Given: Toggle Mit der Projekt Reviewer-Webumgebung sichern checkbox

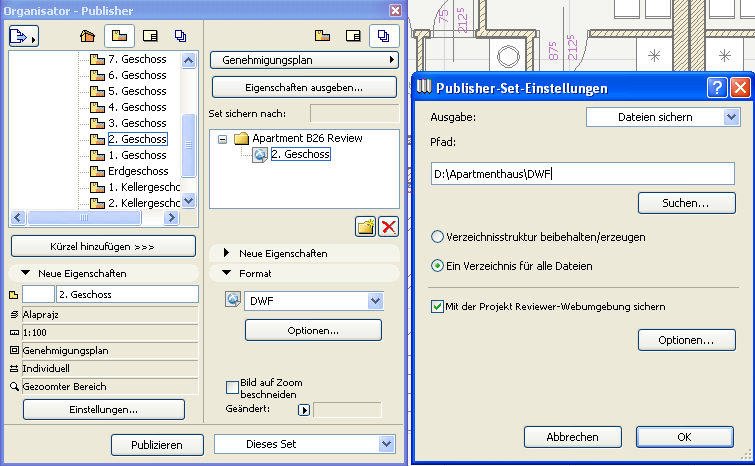Looking at the screenshot, I should [x=437, y=307].
